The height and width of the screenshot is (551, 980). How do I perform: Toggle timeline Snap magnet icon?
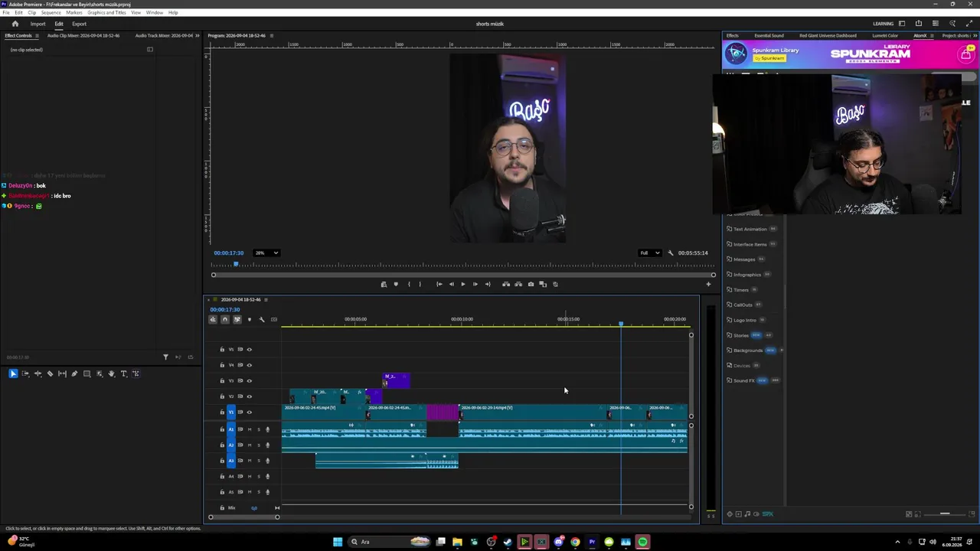click(x=225, y=319)
